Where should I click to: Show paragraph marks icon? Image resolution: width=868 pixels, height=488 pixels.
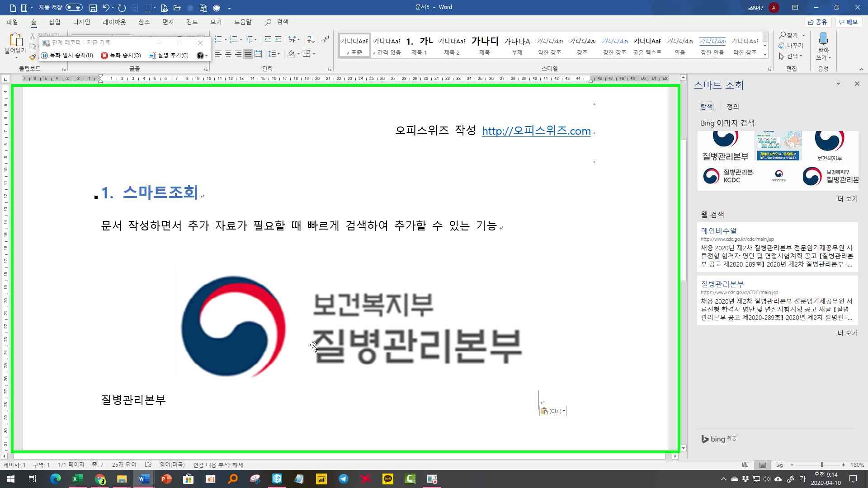pos(325,39)
